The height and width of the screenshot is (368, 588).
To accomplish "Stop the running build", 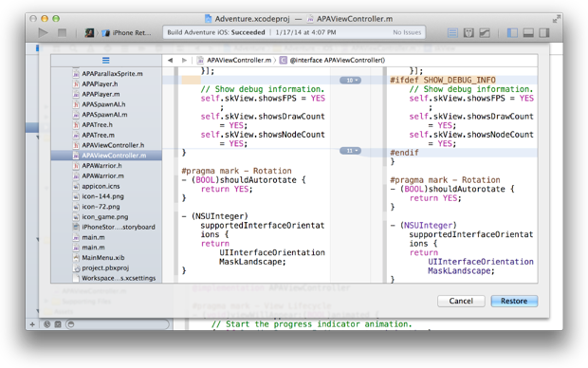I will click(63, 32).
